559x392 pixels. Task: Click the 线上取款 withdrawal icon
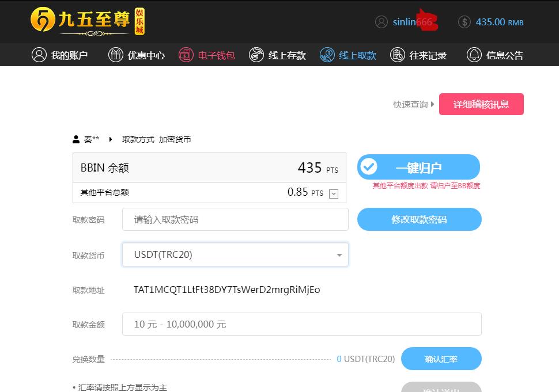pos(327,55)
